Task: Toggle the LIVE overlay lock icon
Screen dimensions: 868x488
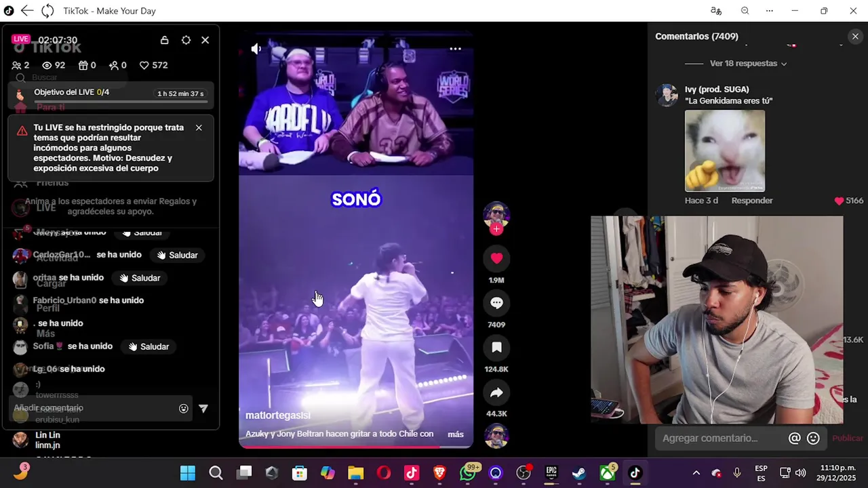Action: click(164, 40)
